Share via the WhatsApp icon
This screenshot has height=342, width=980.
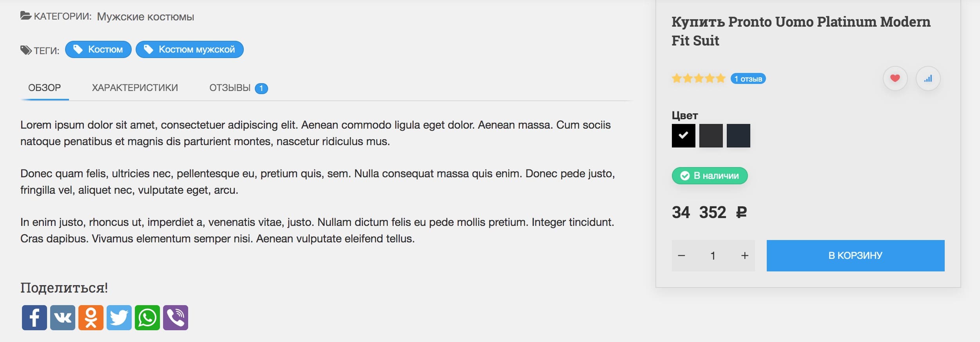(147, 318)
